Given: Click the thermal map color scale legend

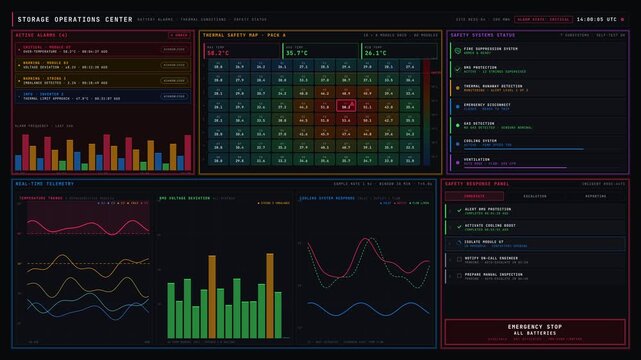Looking at the screenshot, I should coord(426,112).
